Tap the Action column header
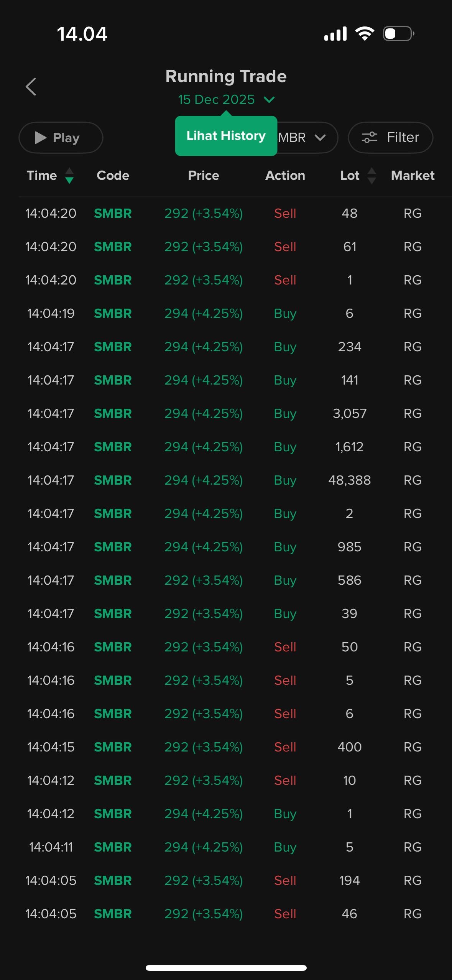452x980 pixels. click(285, 176)
